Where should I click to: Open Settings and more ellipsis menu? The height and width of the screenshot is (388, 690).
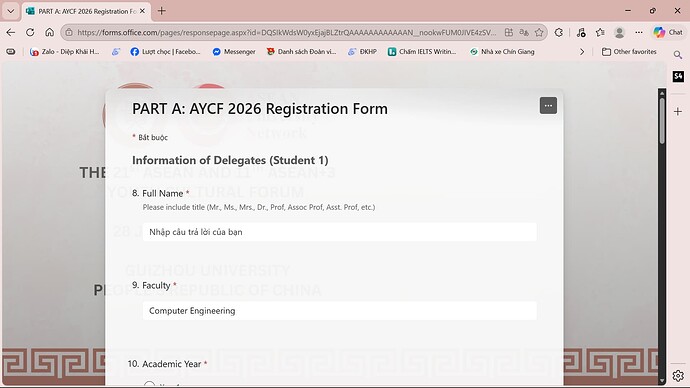[x=639, y=32]
